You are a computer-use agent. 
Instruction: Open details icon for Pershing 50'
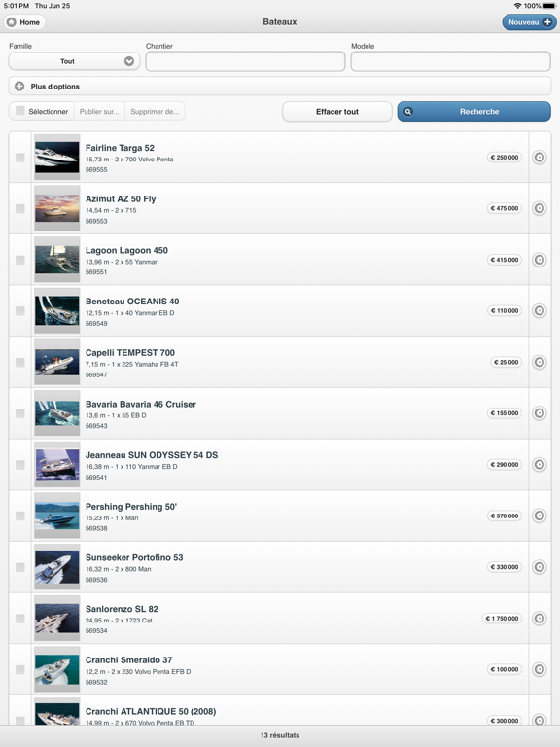tap(539, 516)
